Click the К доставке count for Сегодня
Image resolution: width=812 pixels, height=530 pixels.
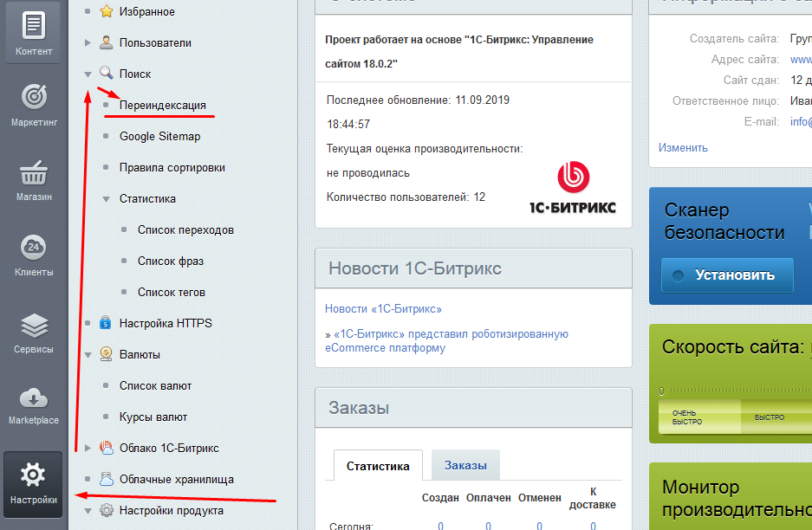pyautogui.click(x=593, y=525)
